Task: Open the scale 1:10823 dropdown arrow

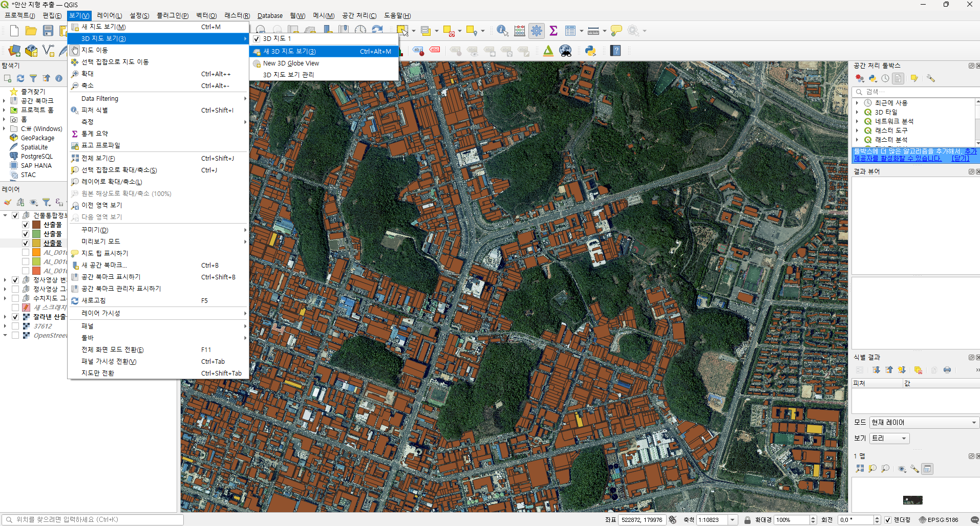Action: 733,520
